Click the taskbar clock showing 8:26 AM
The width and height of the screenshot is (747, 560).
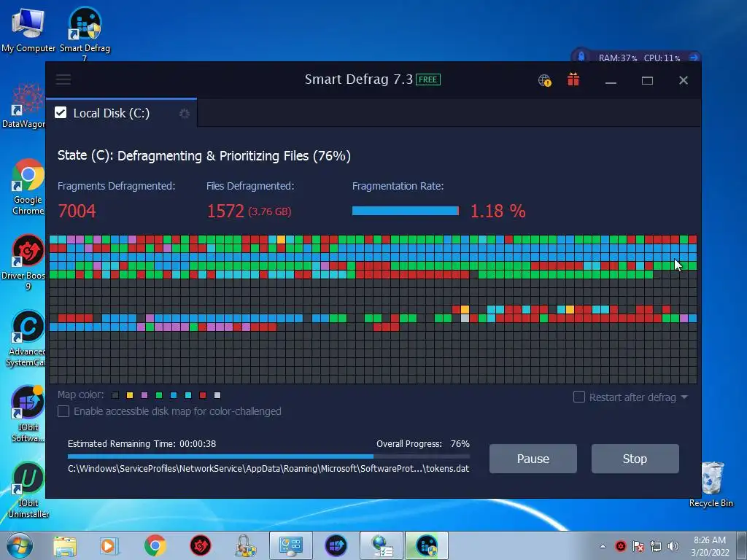710,546
